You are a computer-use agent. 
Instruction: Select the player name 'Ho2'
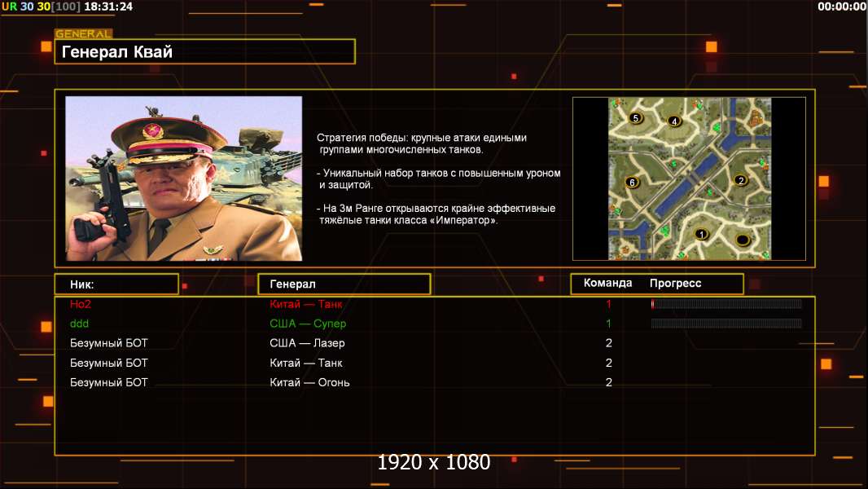point(81,303)
